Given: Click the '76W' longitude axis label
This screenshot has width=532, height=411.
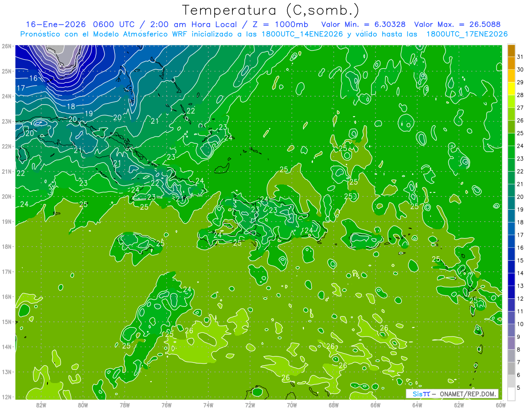Looking at the screenshot, I should (167, 405).
